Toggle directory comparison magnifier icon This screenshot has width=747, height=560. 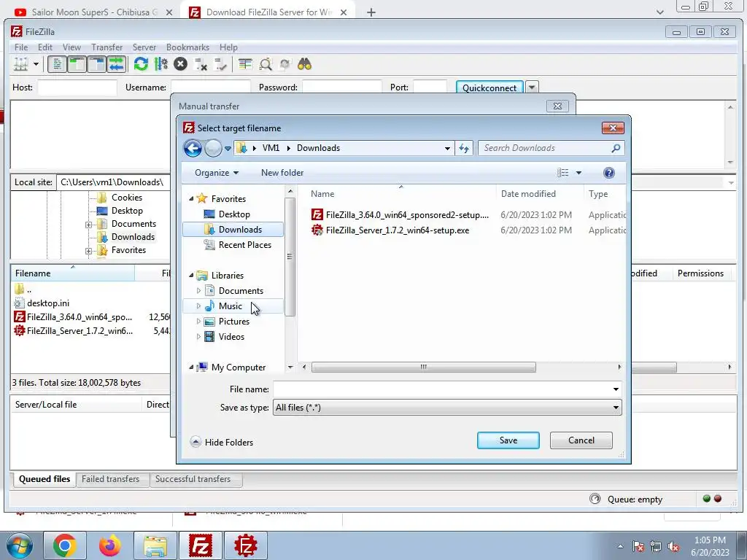click(x=266, y=64)
